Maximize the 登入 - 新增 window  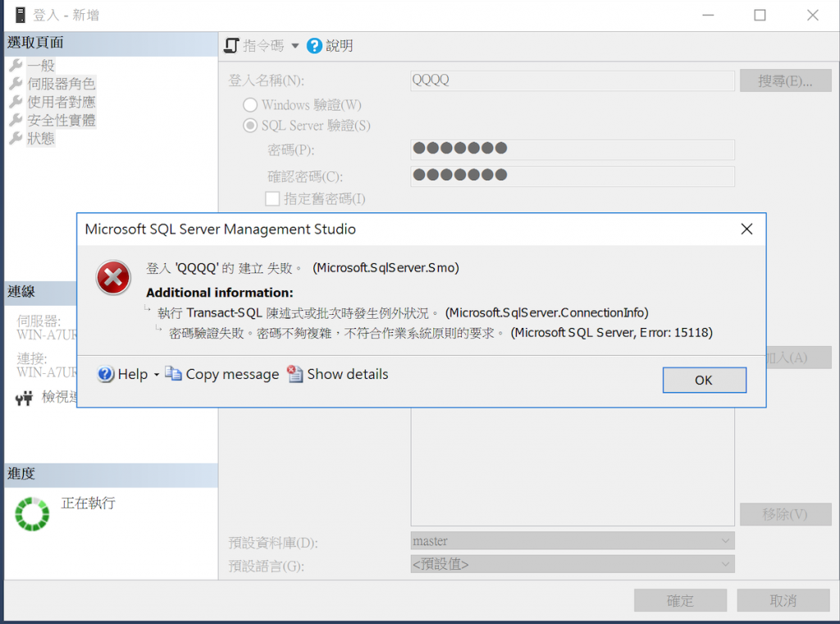760,15
